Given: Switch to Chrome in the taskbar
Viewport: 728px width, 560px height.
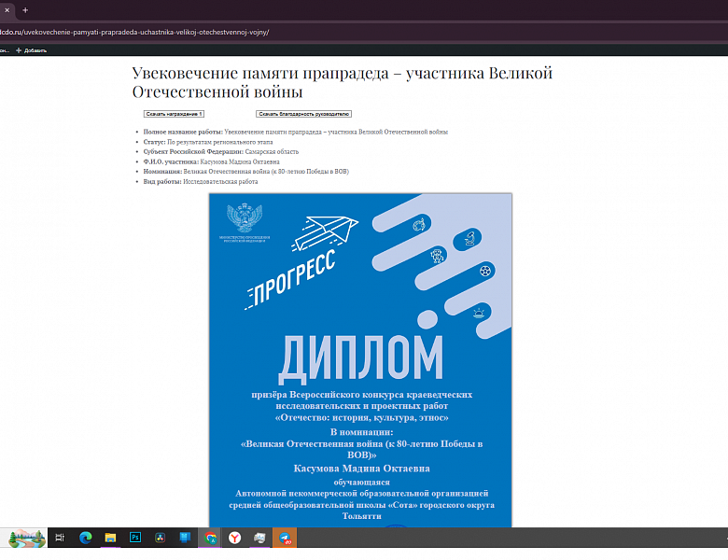Looking at the screenshot, I should (210, 538).
